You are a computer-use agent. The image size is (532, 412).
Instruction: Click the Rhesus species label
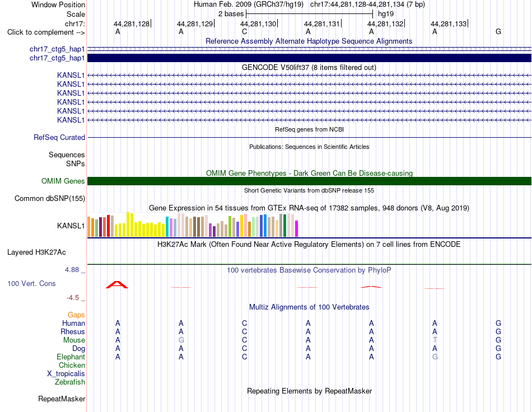coord(73,331)
